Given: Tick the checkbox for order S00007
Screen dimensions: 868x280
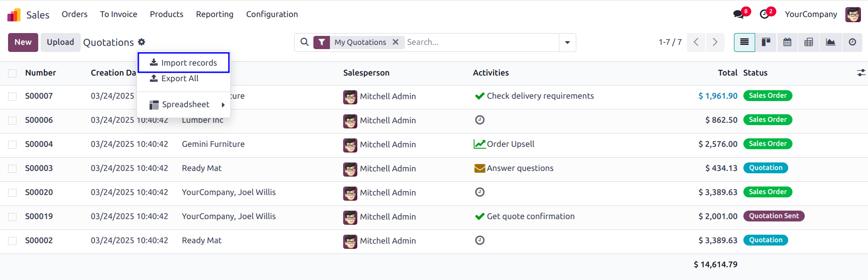Looking at the screenshot, I should (12, 96).
